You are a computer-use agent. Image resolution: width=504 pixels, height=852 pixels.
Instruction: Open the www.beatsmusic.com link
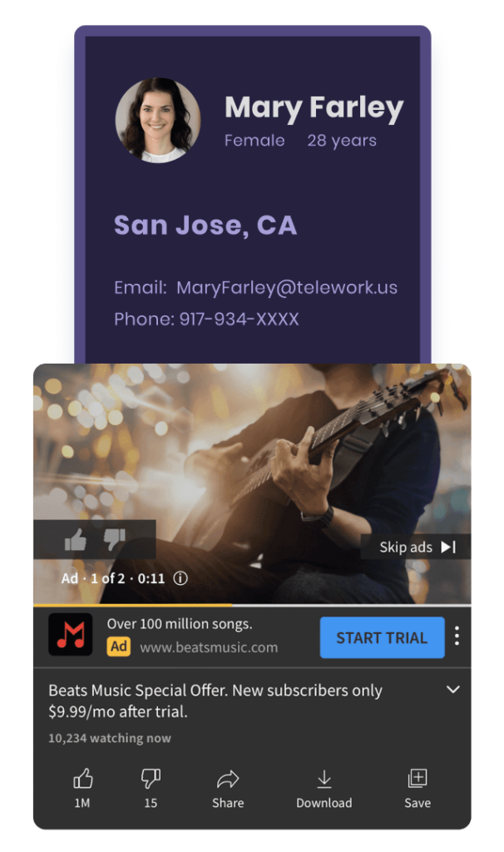pos(209,647)
